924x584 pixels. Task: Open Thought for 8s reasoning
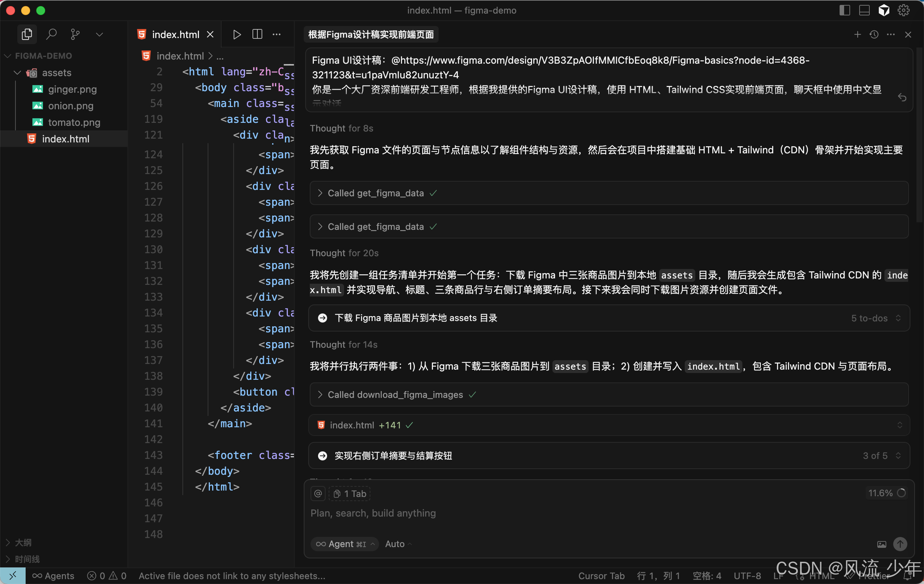[341, 128]
